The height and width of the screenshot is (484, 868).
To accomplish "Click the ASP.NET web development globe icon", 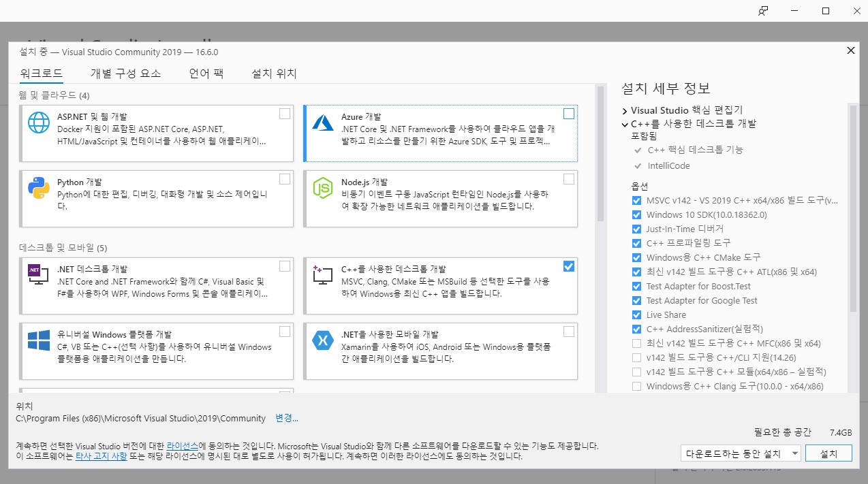I will pos(39,123).
